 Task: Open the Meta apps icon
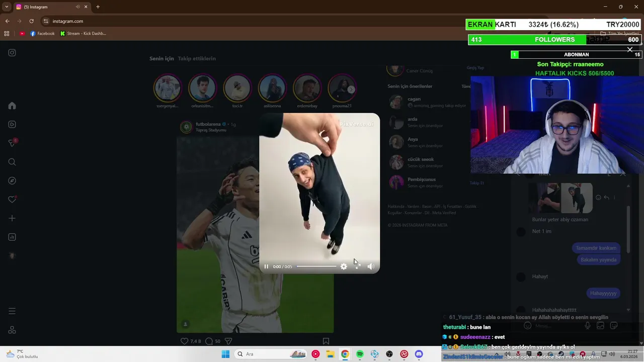pos(12,330)
